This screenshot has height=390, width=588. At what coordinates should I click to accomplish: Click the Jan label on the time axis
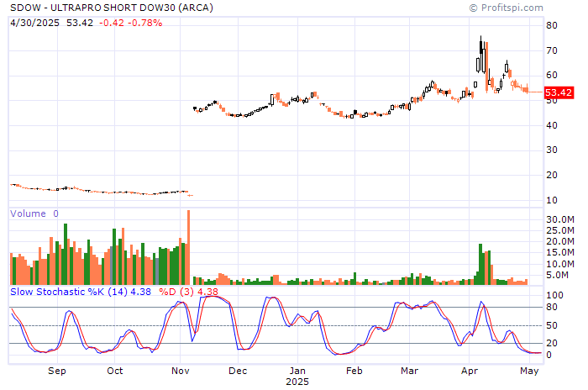[x=297, y=371]
